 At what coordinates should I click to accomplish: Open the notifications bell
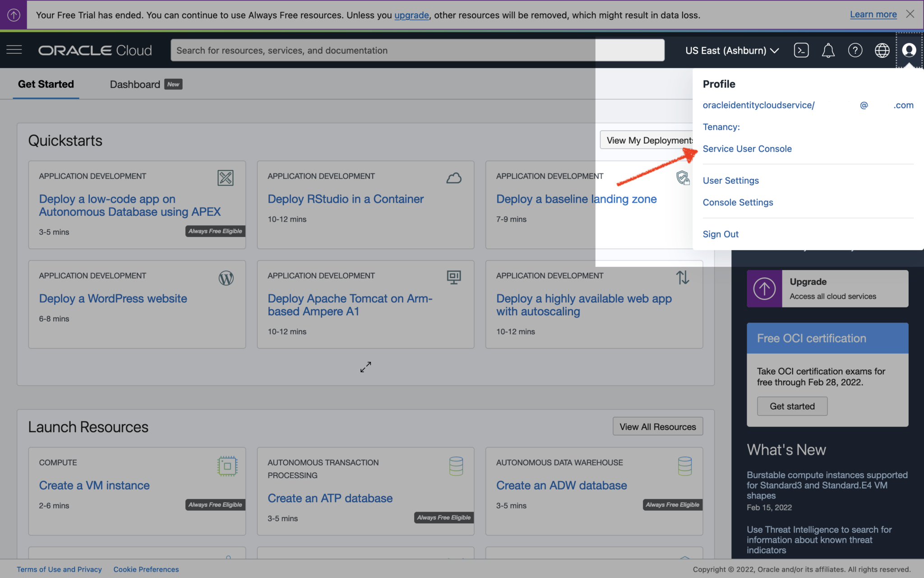828,50
